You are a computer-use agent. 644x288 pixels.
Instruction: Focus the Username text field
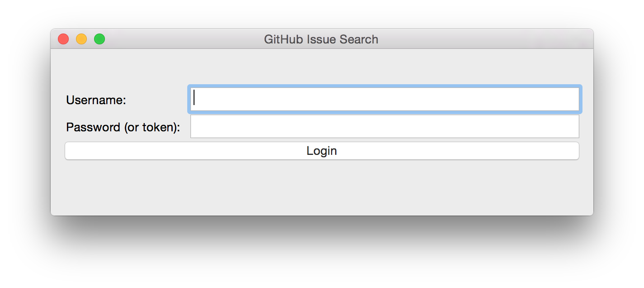pos(384,99)
